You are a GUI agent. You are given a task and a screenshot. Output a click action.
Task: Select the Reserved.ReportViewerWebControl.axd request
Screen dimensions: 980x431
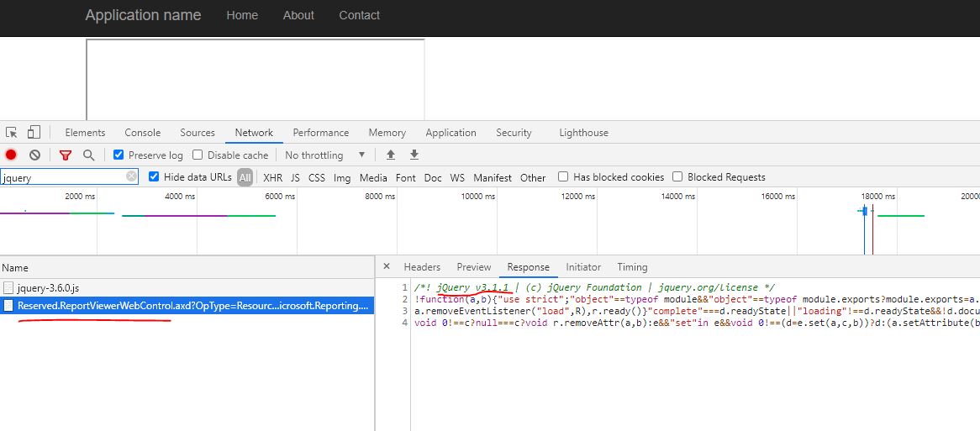click(x=187, y=306)
